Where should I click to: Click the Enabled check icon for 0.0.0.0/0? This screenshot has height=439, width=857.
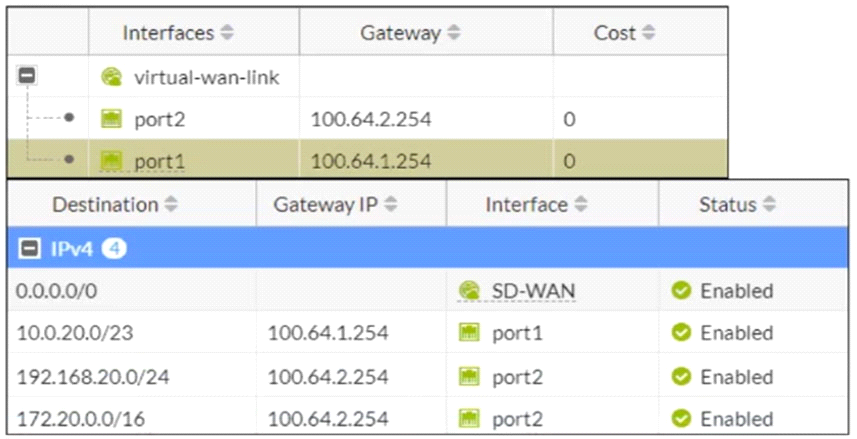(x=681, y=291)
